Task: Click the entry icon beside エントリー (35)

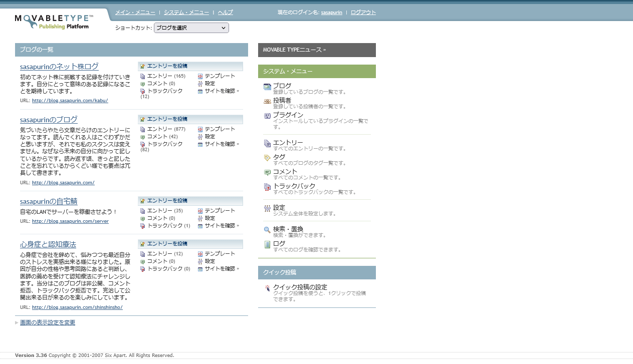Action: [143, 211]
